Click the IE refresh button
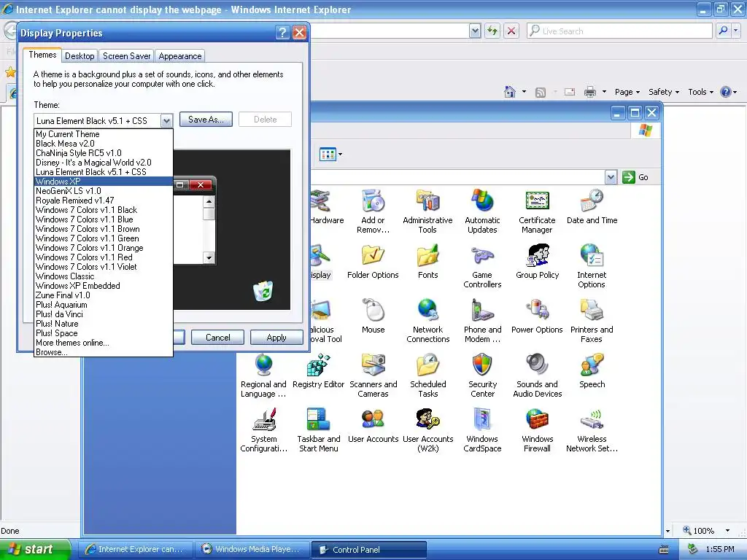Screen dimensions: 747x560 point(492,31)
